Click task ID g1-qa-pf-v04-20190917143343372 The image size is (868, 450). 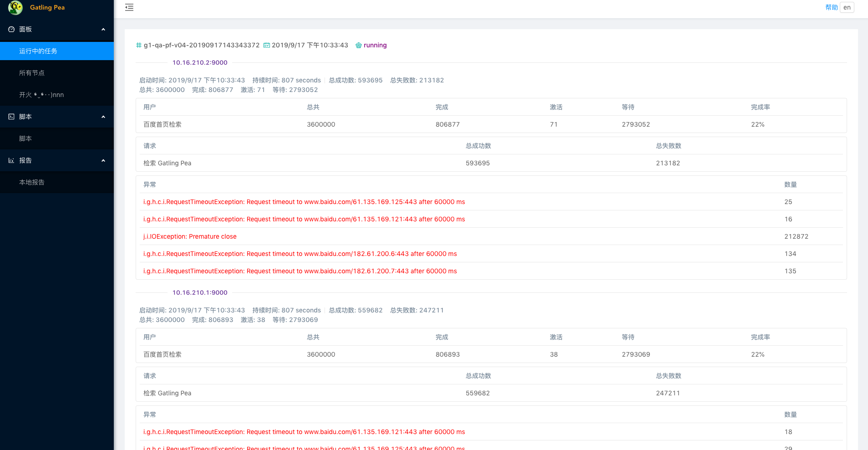coord(202,45)
